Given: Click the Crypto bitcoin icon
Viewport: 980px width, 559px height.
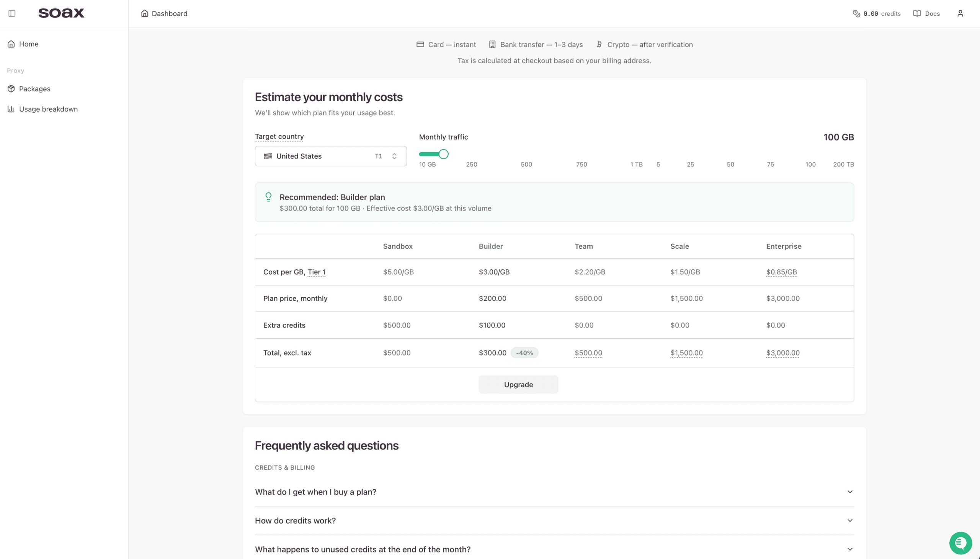Looking at the screenshot, I should pos(599,44).
